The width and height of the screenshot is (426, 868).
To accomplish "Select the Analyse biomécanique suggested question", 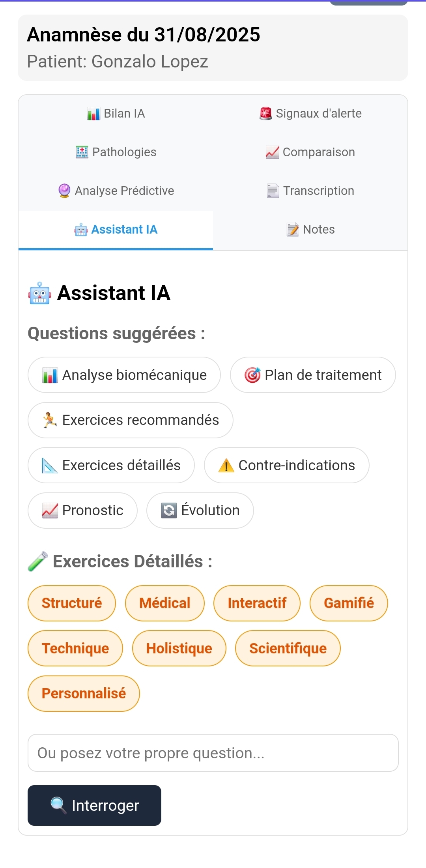I will point(124,375).
